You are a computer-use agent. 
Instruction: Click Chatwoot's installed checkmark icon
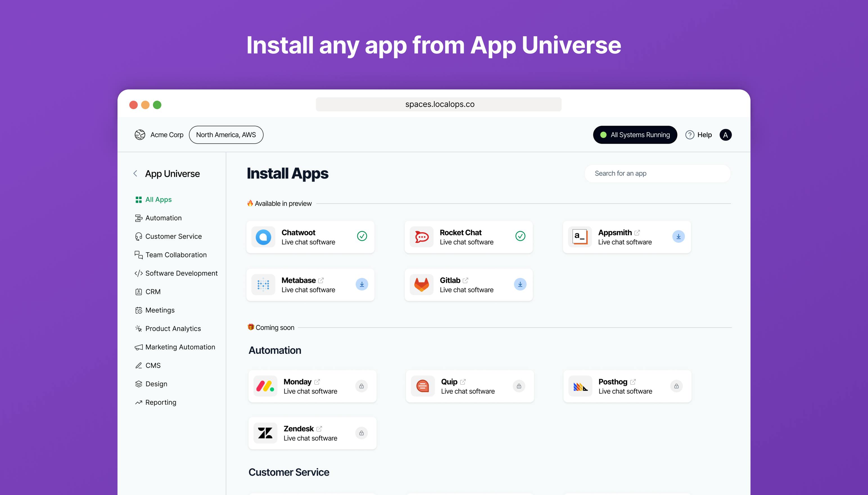tap(362, 236)
